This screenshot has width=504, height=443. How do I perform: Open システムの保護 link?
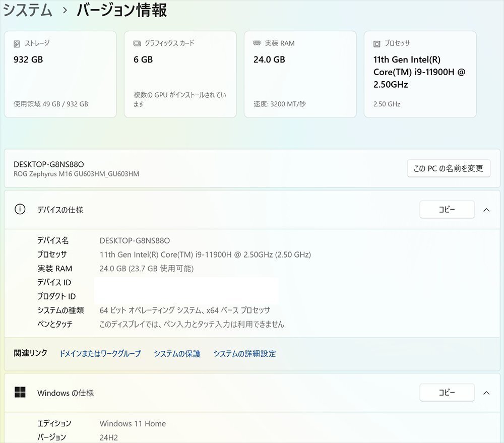tap(177, 354)
